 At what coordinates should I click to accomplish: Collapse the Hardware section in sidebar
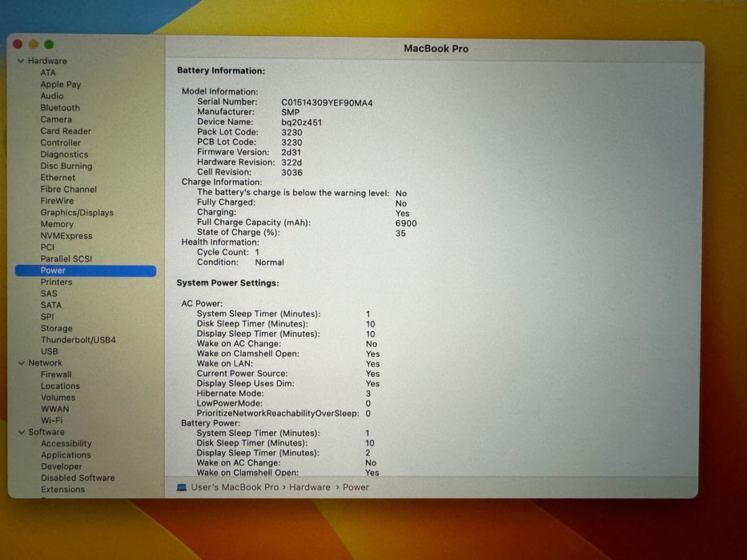[x=21, y=61]
